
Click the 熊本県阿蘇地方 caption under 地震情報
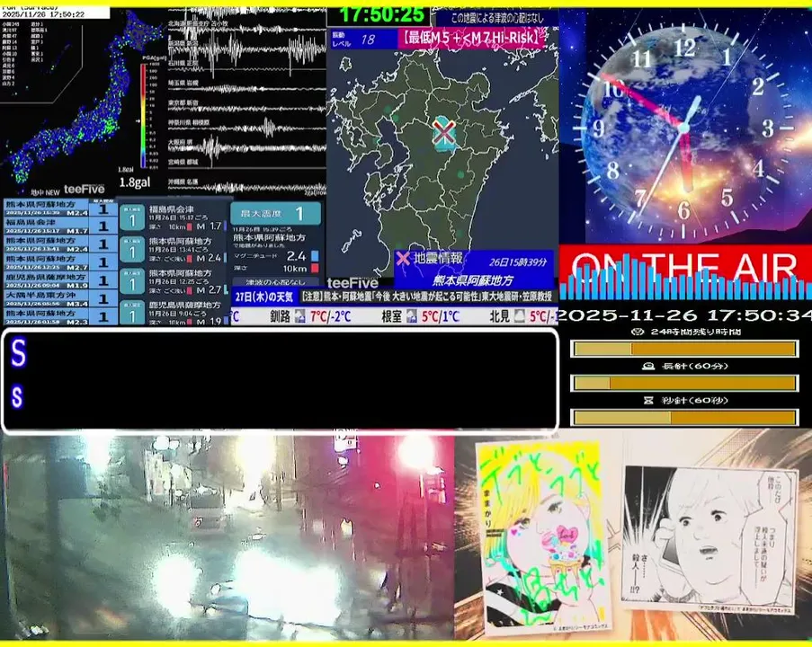pos(473,280)
